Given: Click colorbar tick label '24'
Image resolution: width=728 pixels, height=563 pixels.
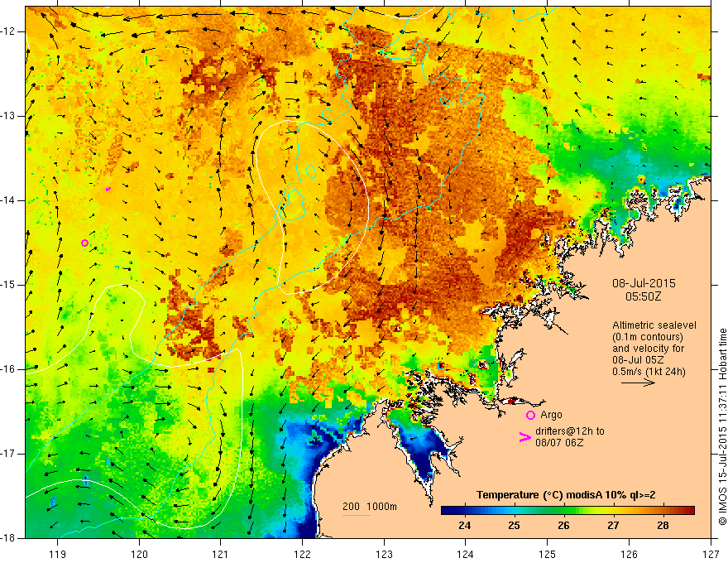Looking at the screenshot, I should [464, 526].
